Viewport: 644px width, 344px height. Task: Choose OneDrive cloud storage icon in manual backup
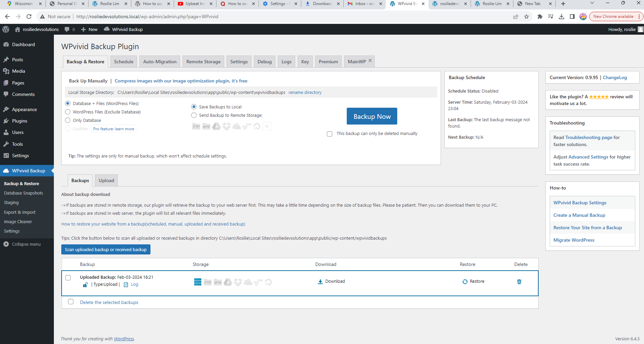(237, 127)
